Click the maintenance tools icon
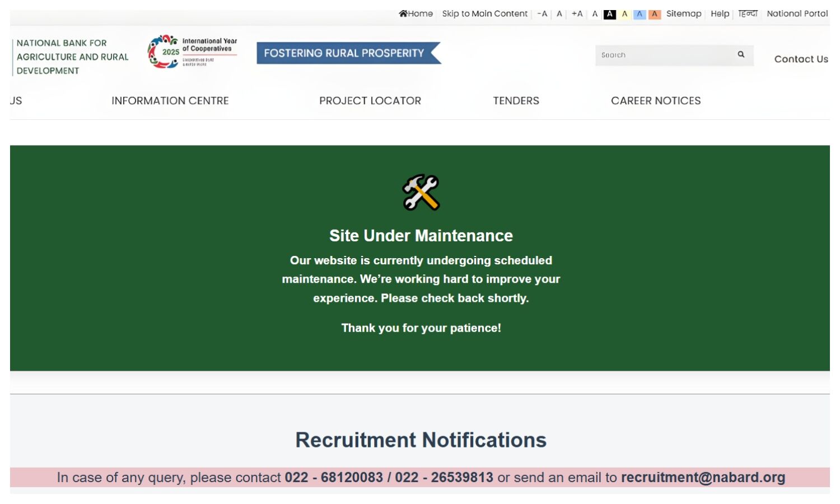 (x=421, y=193)
